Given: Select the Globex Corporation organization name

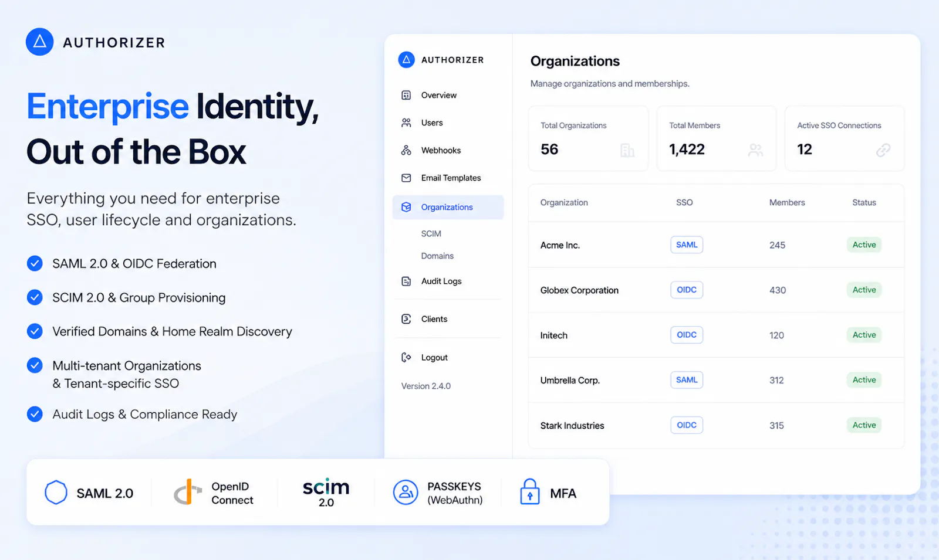Looking at the screenshot, I should pos(579,290).
